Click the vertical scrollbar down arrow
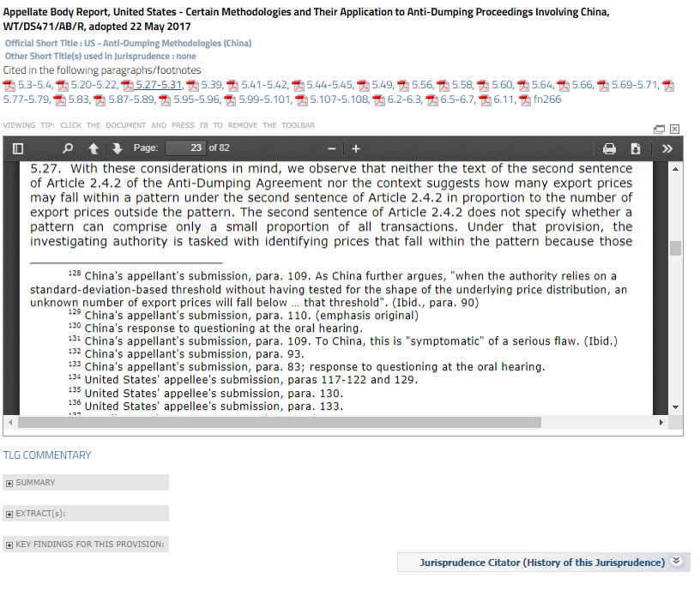Viewport: 700px width, 590px height. coord(675,407)
